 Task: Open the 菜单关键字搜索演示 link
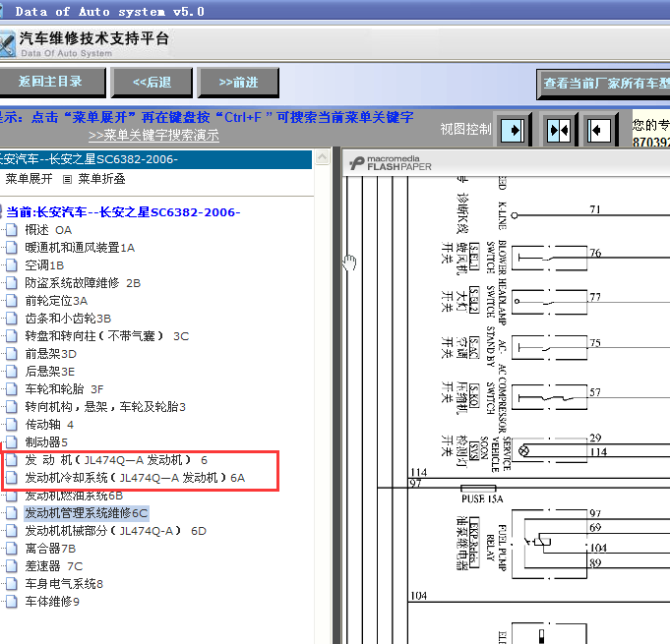(x=153, y=136)
